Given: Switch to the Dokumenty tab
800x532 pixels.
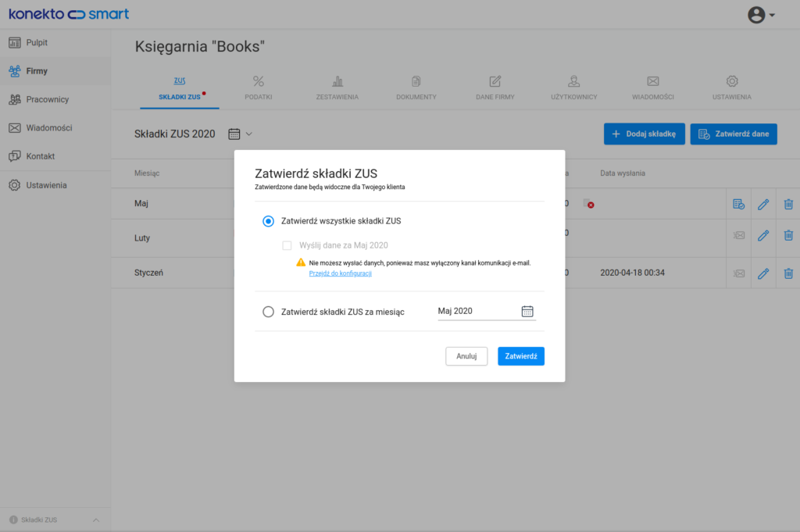Looking at the screenshot, I should 416,88.
